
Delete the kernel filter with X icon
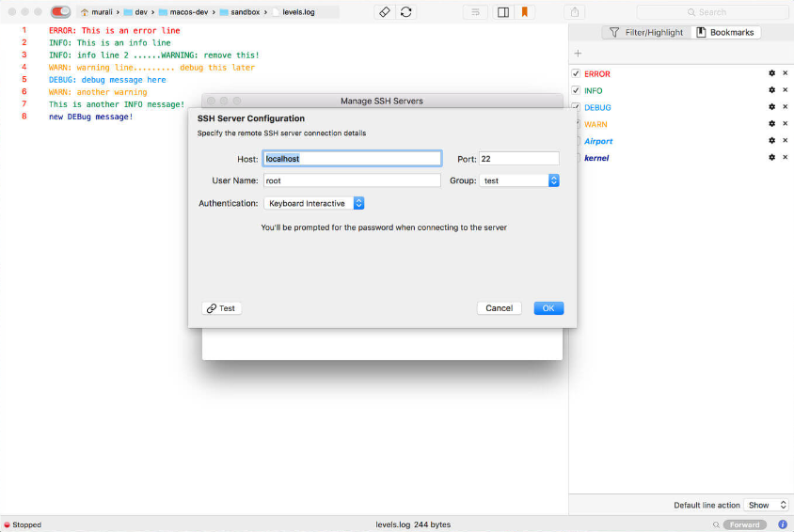coord(786,158)
